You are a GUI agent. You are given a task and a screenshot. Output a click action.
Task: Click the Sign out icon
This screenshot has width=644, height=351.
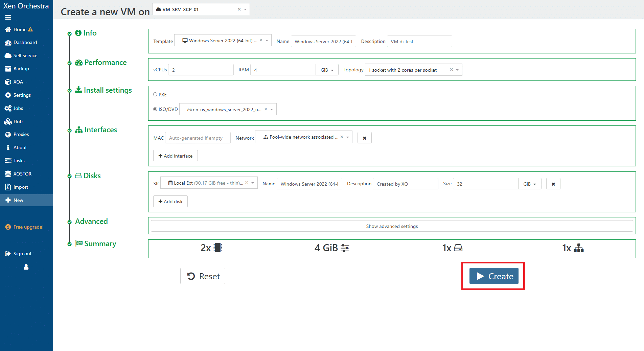click(x=8, y=254)
